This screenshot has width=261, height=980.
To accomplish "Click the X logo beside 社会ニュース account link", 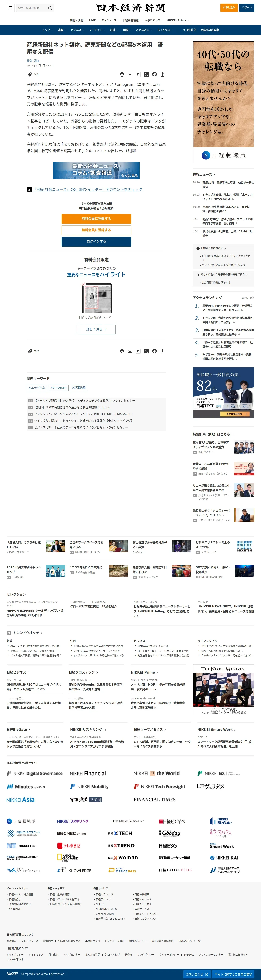I will [29, 189].
